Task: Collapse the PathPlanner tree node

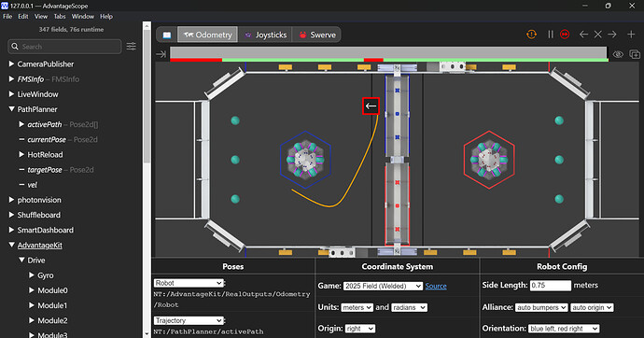Action: [11, 109]
